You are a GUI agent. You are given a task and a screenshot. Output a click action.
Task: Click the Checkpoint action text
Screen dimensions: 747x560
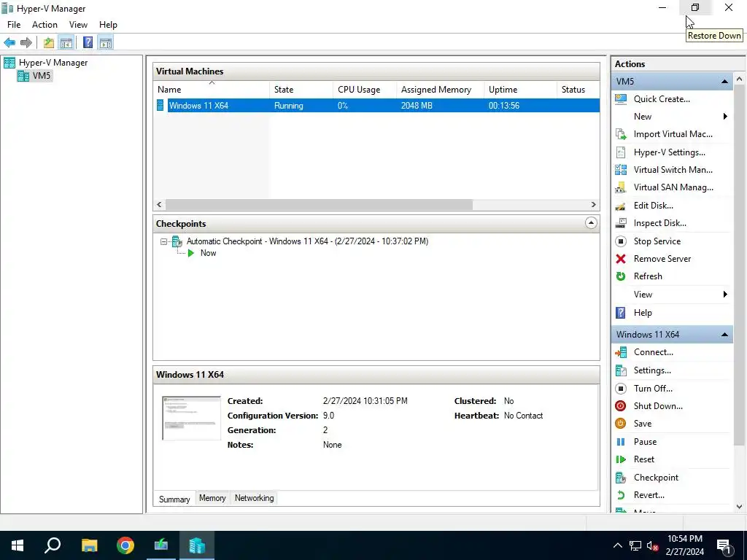[x=656, y=478]
